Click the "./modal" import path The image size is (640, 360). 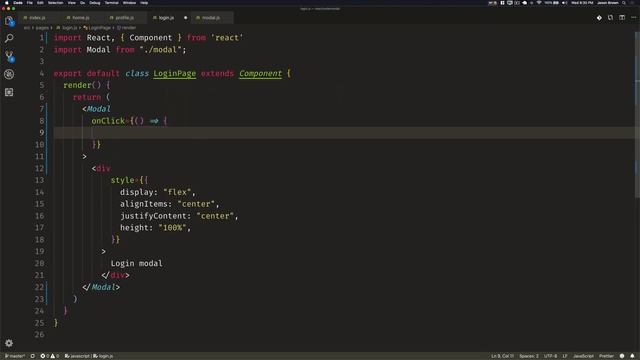[x=160, y=50]
